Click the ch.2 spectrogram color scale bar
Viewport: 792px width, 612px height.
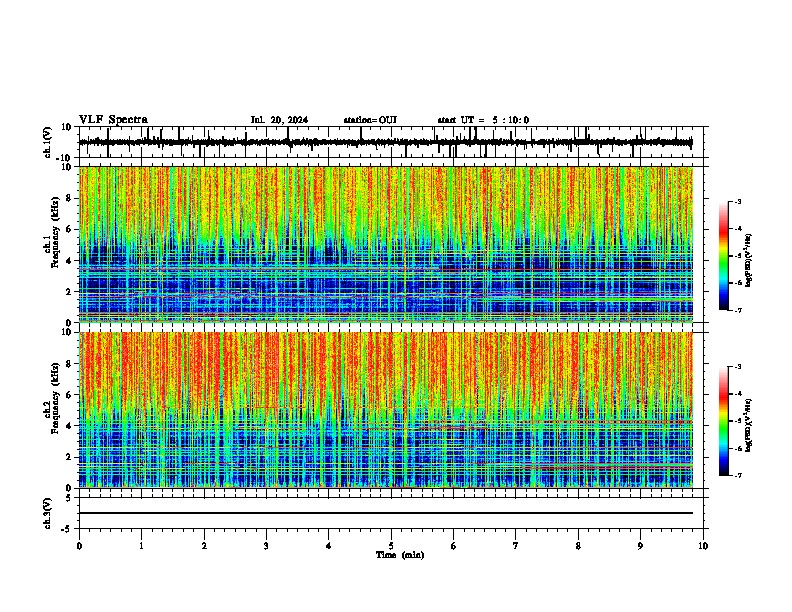click(x=724, y=421)
